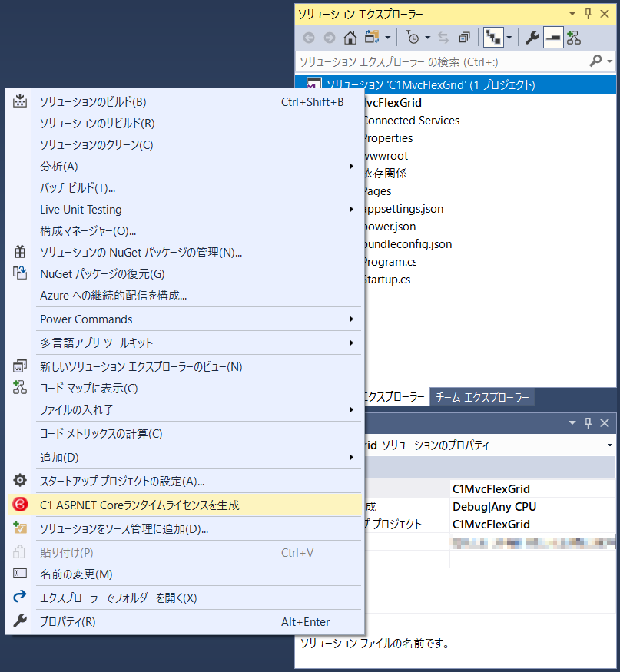Select the wwwroot folder

(x=386, y=156)
